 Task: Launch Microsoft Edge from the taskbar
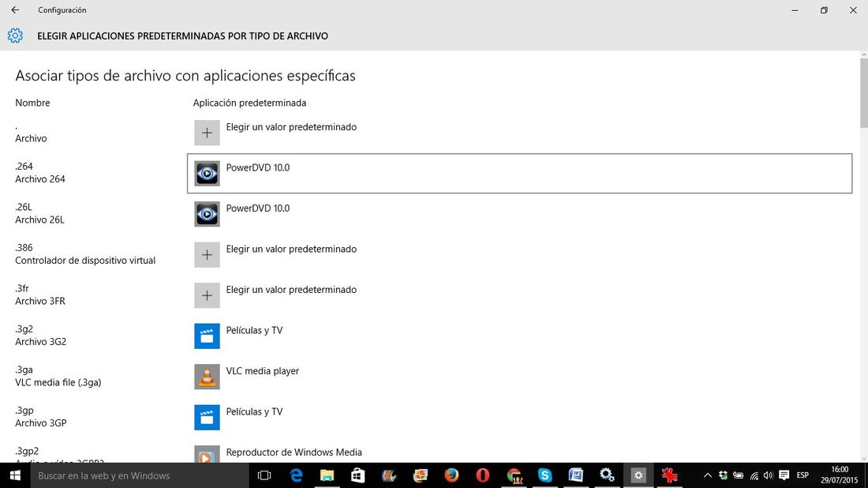tap(296, 475)
